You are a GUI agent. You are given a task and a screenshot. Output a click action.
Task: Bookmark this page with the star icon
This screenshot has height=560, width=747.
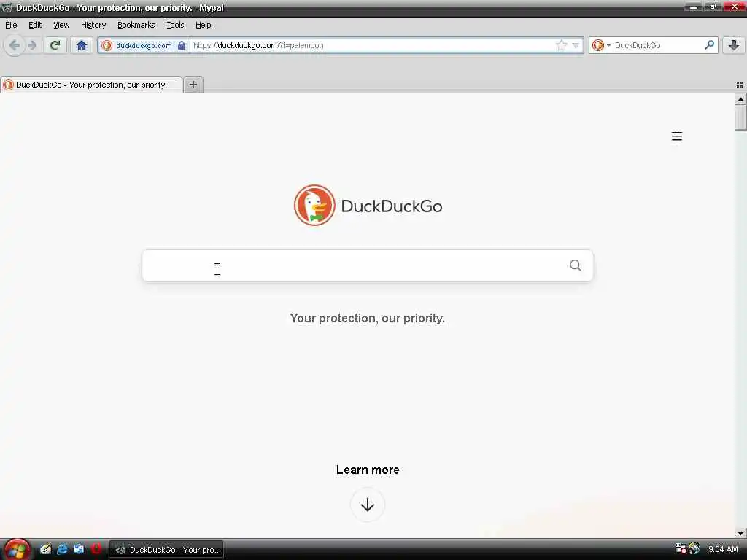click(x=561, y=45)
